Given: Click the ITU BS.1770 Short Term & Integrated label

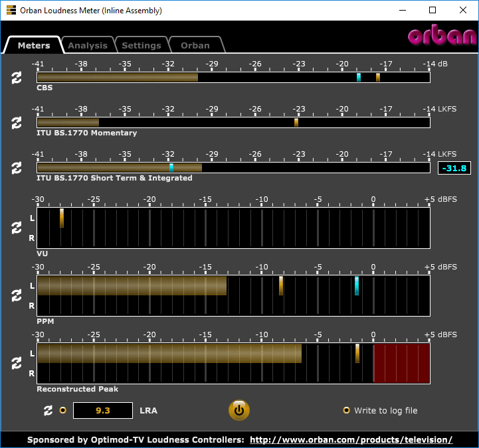Looking at the screenshot, I should coord(114,178).
